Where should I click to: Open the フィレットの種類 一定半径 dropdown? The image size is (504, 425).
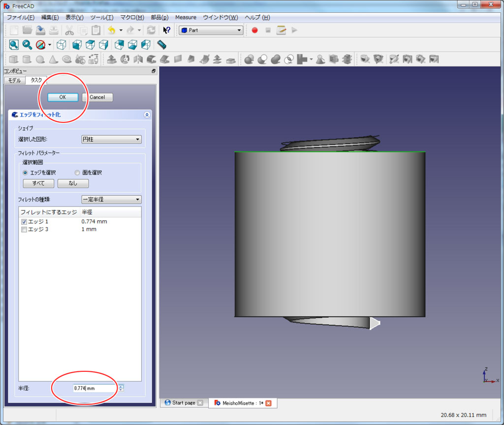[111, 199]
